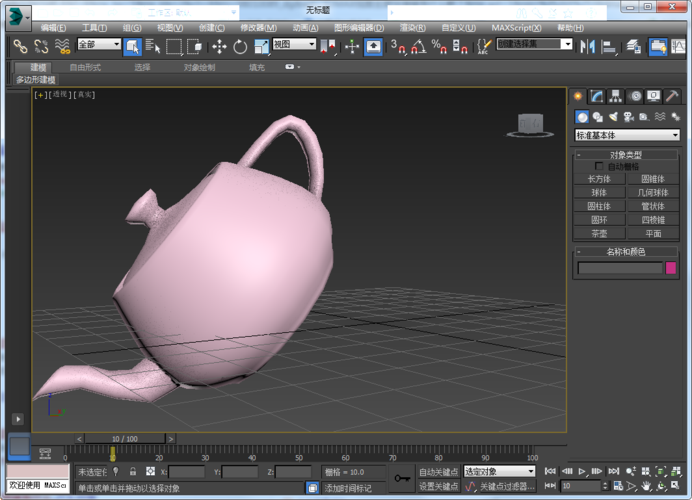The width and height of the screenshot is (692, 500).
Task: Select the Cameras category icon
Action: (x=628, y=117)
